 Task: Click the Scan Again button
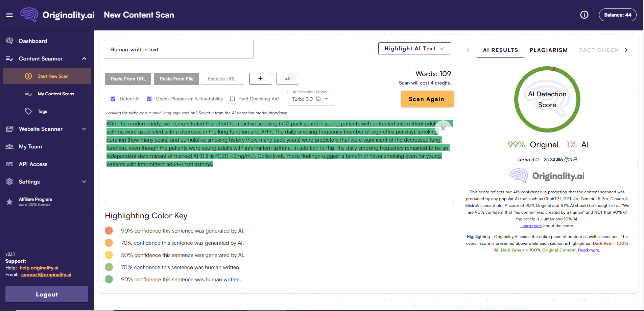(427, 99)
